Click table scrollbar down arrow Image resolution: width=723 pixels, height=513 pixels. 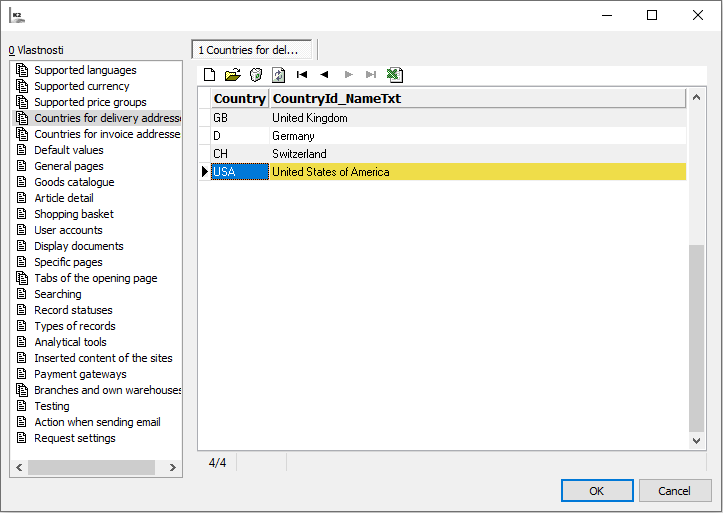click(696, 441)
